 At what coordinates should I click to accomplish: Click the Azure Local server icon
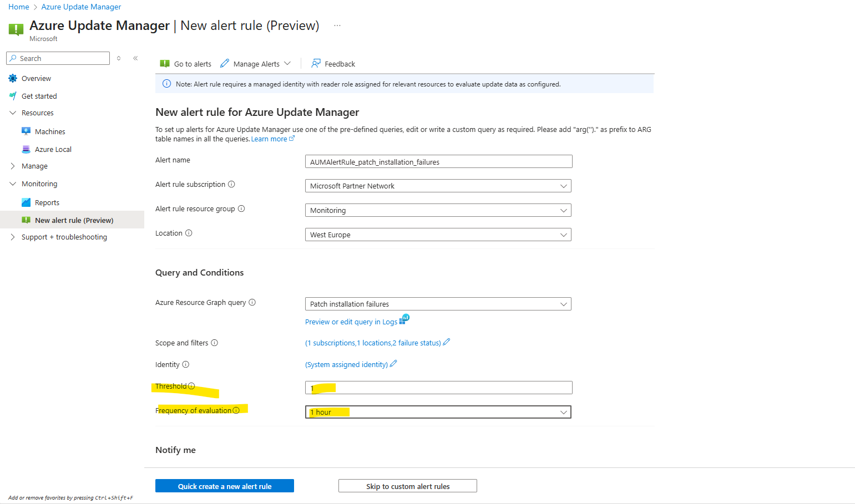[26, 149]
